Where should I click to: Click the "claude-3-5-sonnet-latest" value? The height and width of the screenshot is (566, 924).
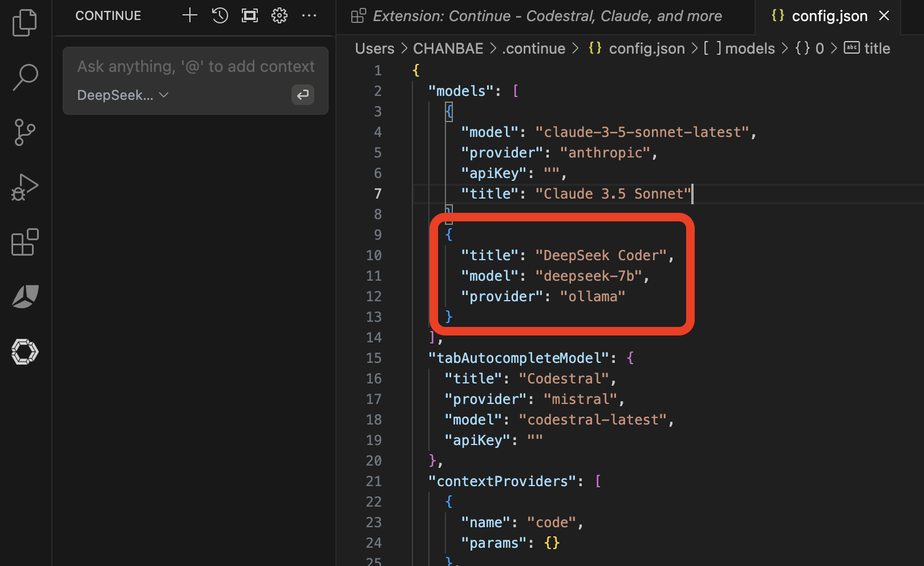[x=642, y=132]
